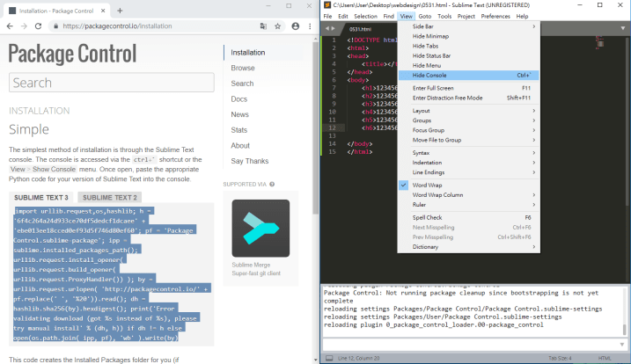
Task: Open the Sublime tab list dropdown arrow
Action: 623,29
